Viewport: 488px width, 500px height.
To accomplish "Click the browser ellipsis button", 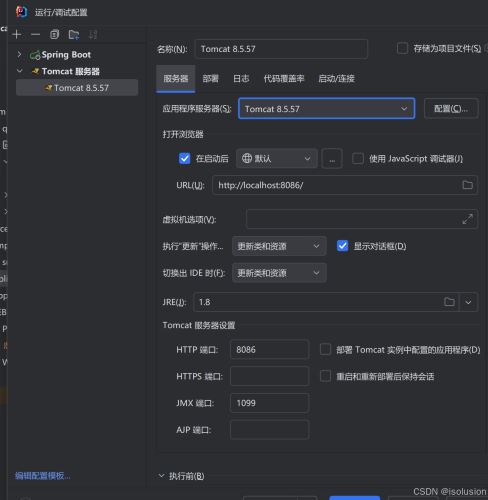I will point(332,159).
